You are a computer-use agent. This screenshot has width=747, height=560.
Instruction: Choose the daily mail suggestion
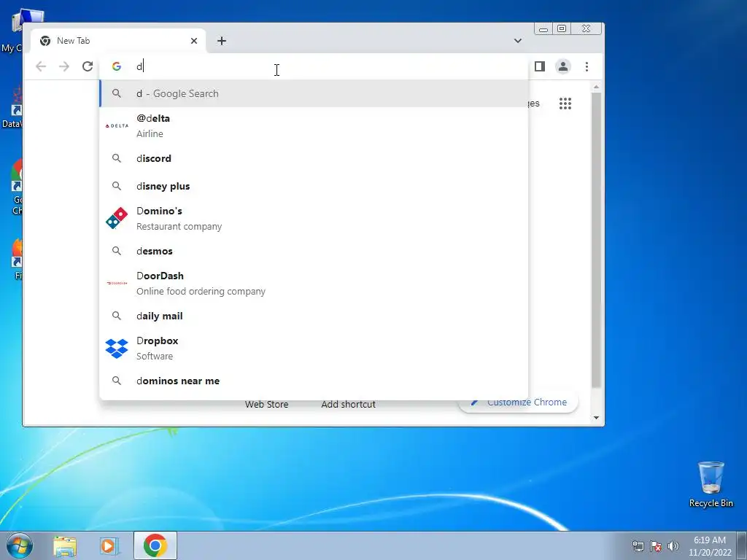[x=314, y=316]
